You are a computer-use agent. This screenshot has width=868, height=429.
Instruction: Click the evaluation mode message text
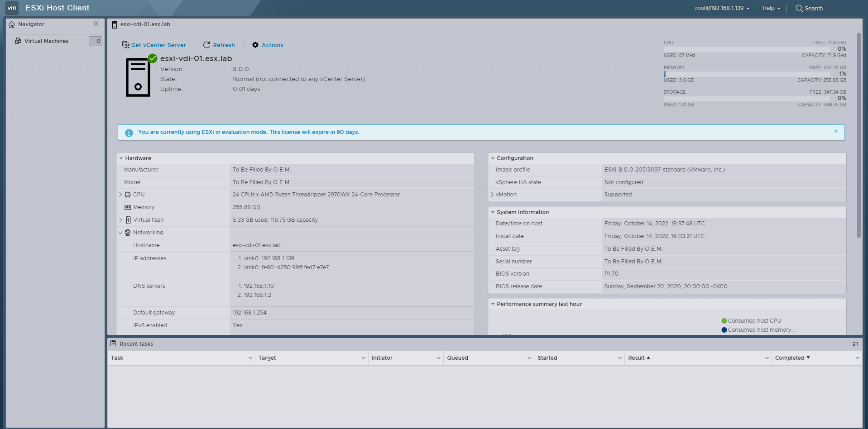(x=249, y=132)
